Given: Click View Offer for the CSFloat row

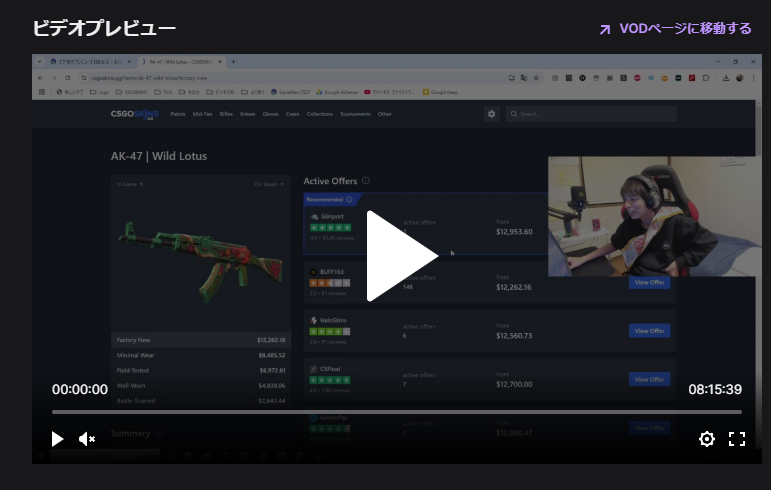Looking at the screenshot, I should (x=649, y=379).
